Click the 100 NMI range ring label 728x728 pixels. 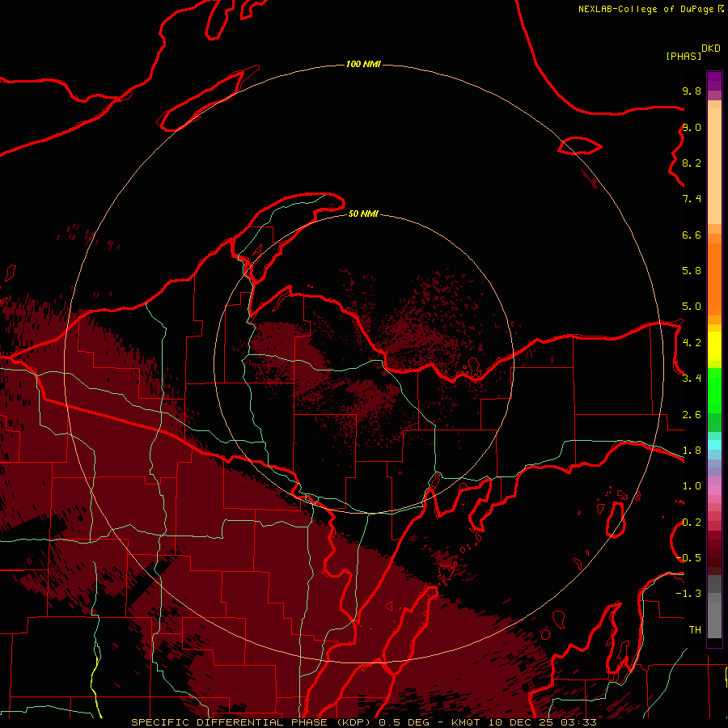coord(363,64)
